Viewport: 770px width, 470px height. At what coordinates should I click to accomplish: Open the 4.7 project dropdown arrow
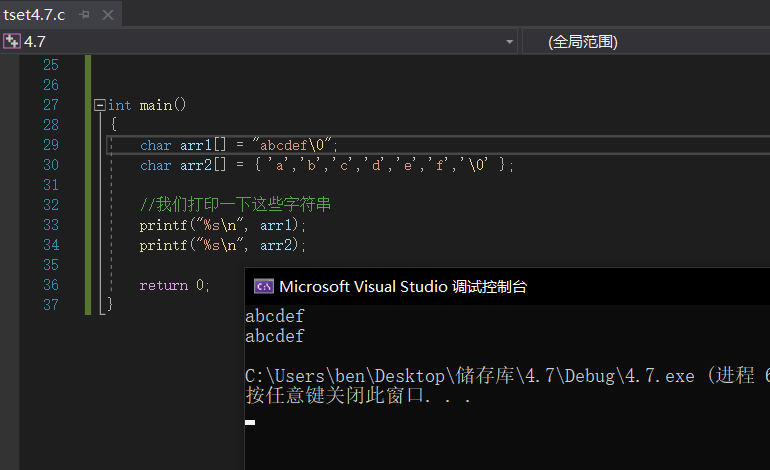510,42
